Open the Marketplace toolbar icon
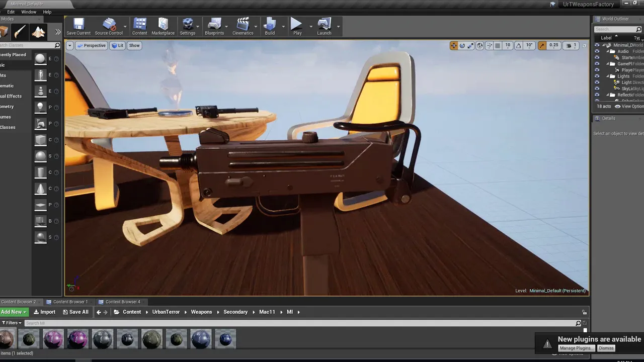Image resolution: width=644 pixels, height=362 pixels. click(x=163, y=27)
